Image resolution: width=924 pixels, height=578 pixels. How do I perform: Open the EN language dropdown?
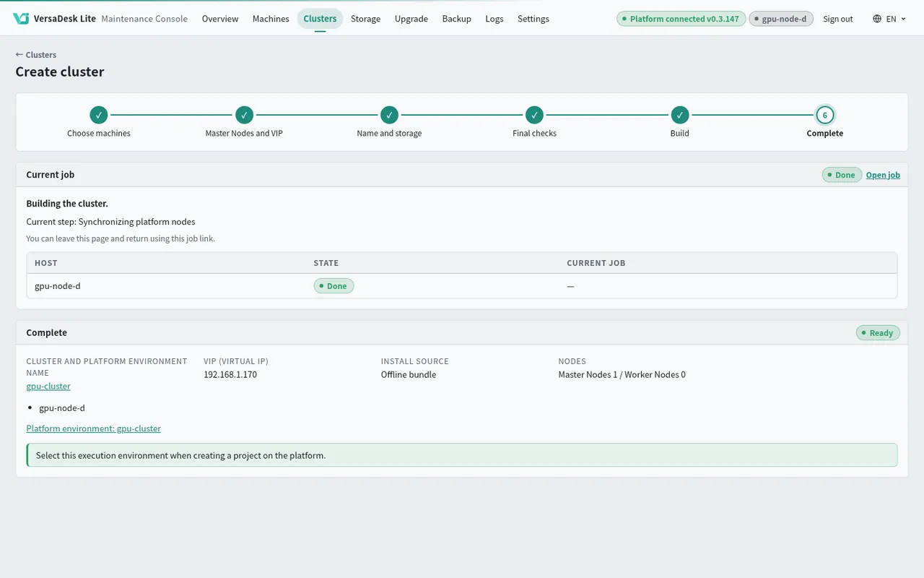(889, 19)
